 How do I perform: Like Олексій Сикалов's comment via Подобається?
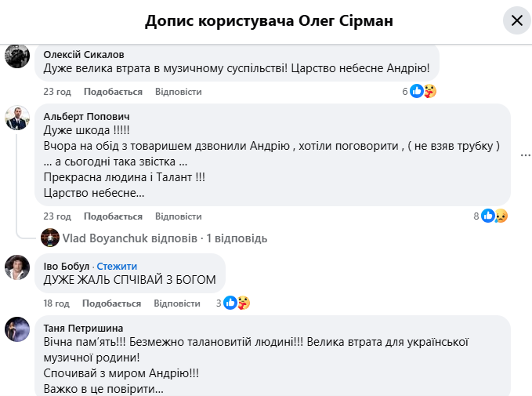(113, 92)
